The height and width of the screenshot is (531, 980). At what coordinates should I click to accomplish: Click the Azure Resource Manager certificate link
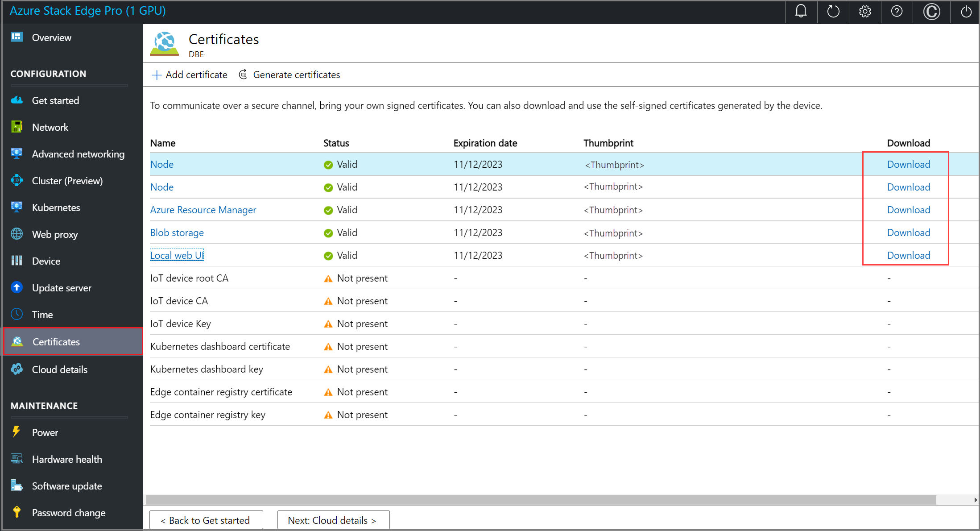pyautogui.click(x=203, y=210)
